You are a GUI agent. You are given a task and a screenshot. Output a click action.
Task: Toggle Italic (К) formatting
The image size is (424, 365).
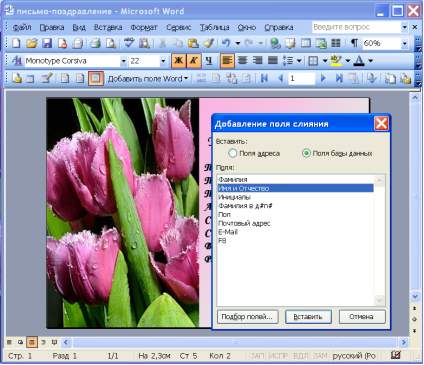click(194, 61)
